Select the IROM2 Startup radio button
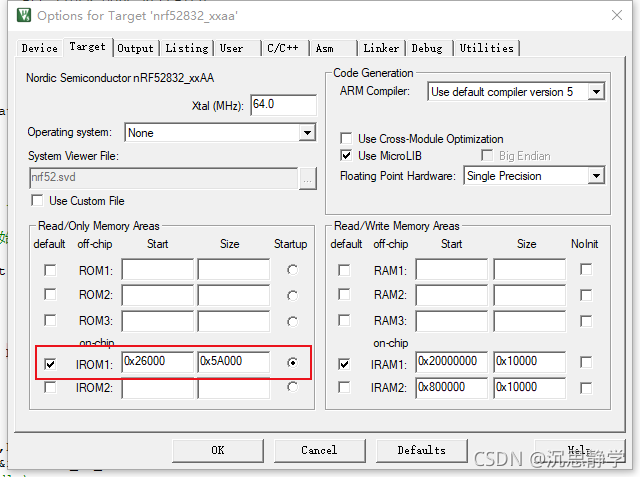The height and width of the screenshot is (477, 640). click(x=292, y=387)
